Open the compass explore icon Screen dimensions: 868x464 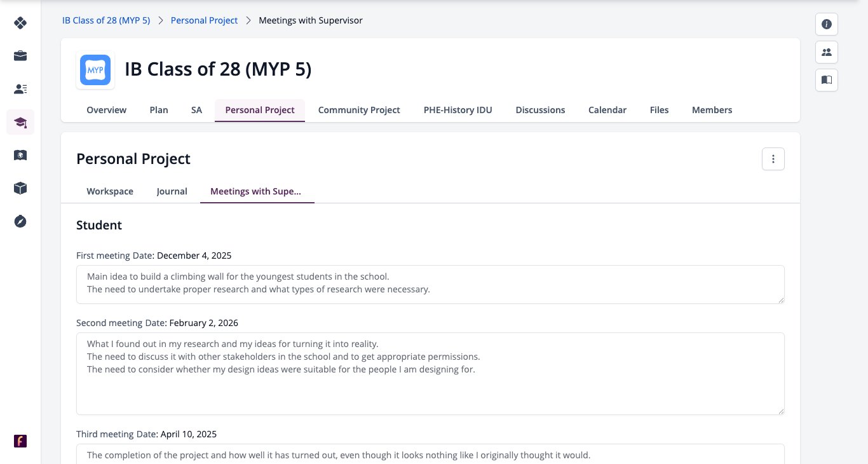(20, 221)
